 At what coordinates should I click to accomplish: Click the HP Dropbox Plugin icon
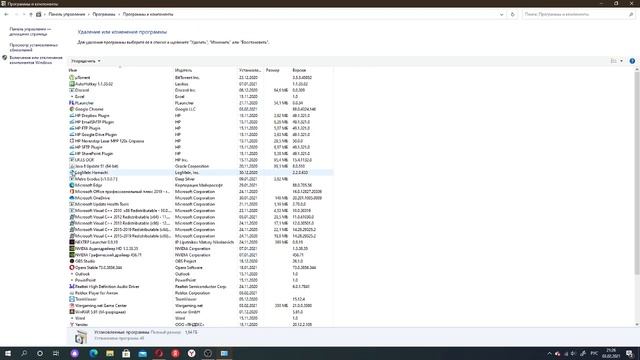click(72, 116)
